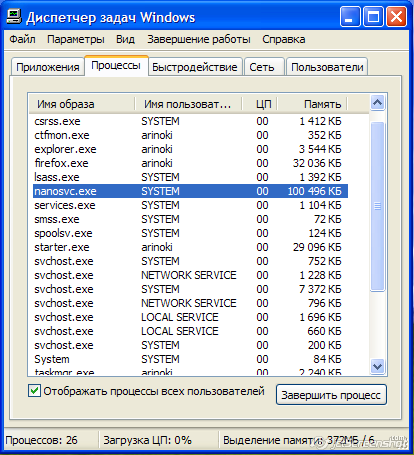
Task: Click the Завершить процесс button
Action: click(x=331, y=395)
